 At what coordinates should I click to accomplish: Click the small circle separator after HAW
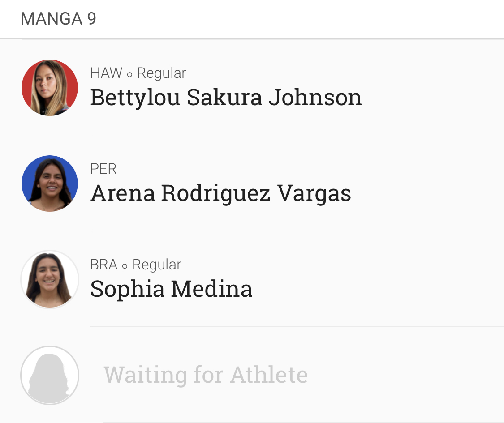(129, 75)
